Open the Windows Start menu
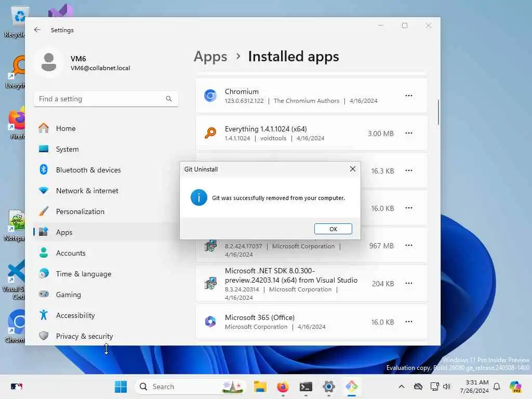 point(121,387)
